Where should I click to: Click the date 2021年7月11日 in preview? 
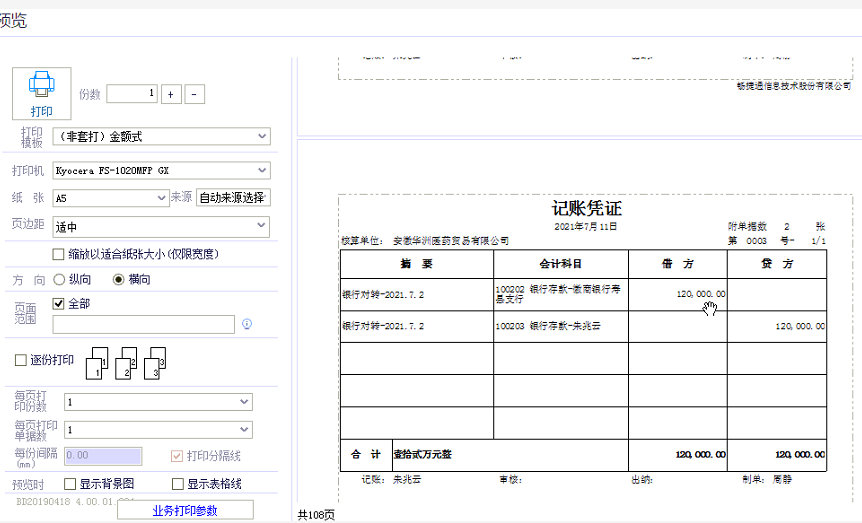(585, 227)
